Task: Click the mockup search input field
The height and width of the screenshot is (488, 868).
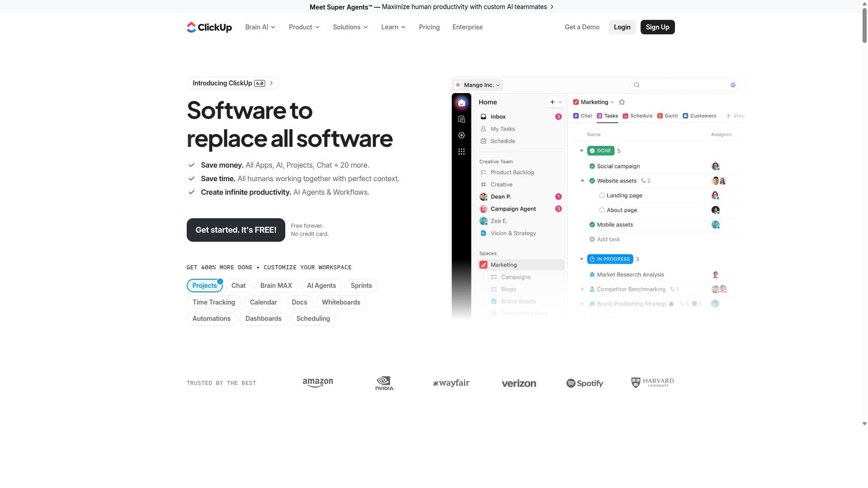Action: pyautogui.click(x=684, y=85)
